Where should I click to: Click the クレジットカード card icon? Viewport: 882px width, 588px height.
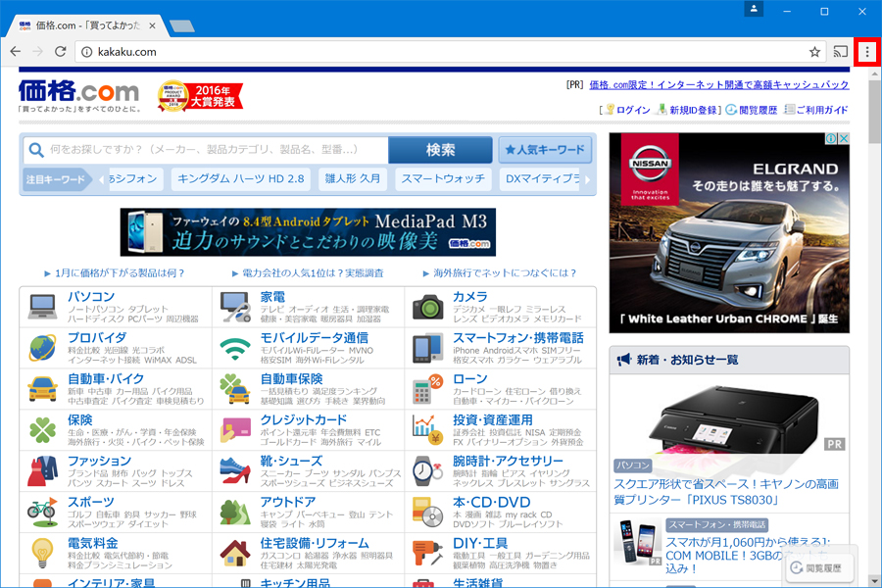(x=235, y=430)
